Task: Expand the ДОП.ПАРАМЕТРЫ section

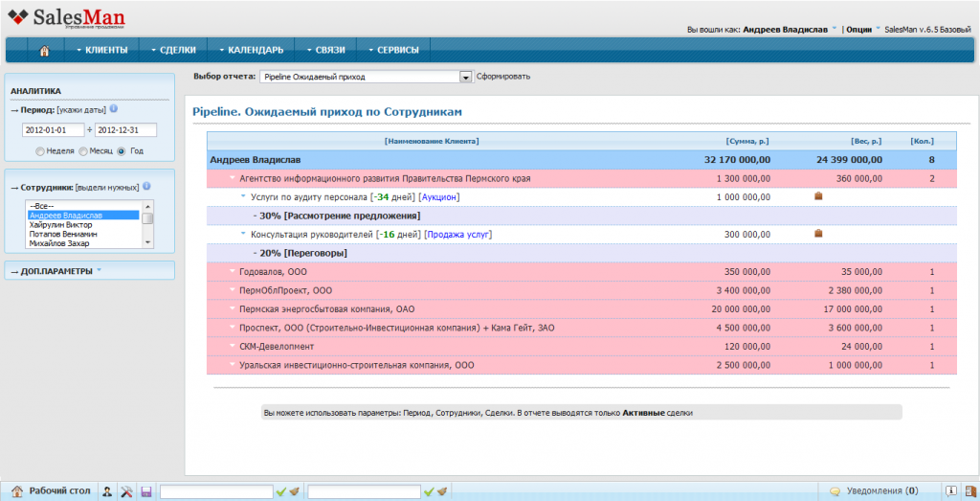Action: (x=56, y=271)
